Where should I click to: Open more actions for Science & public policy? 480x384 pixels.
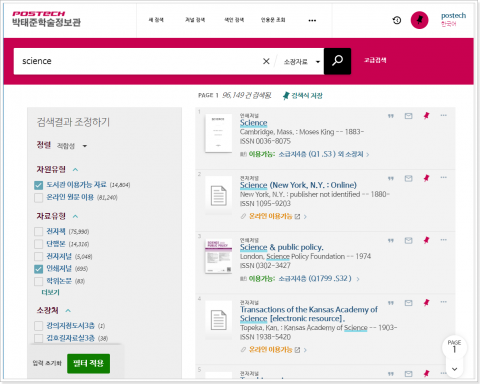(443, 240)
